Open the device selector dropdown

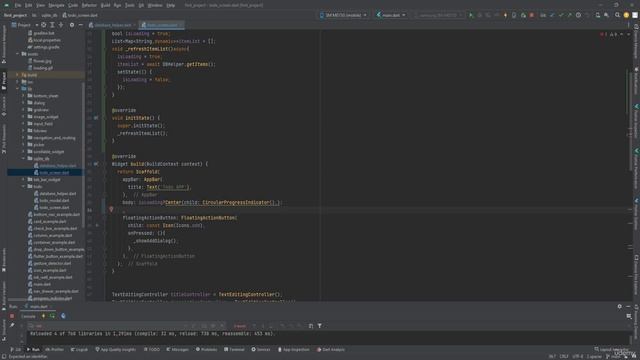click(x=343, y=15)
